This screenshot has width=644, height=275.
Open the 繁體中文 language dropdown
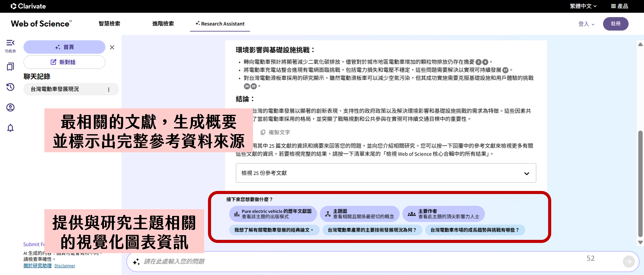[x=583, y=6]
